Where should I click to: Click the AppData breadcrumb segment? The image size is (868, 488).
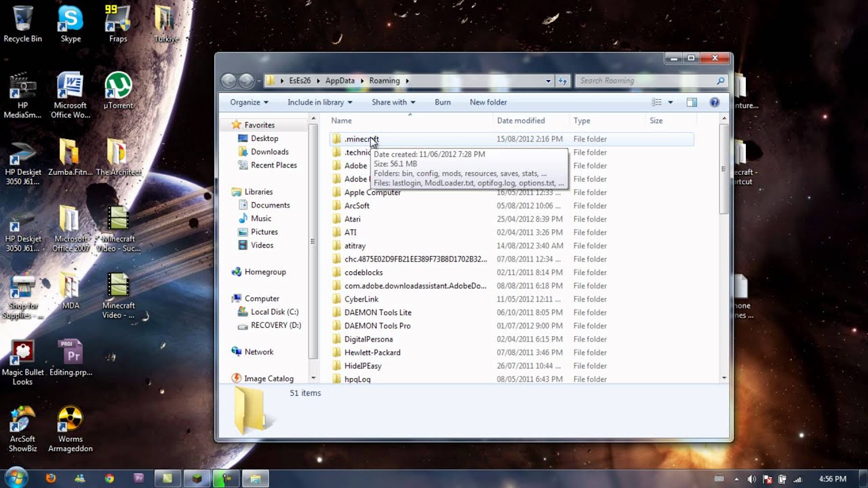(x=340, y=81)
